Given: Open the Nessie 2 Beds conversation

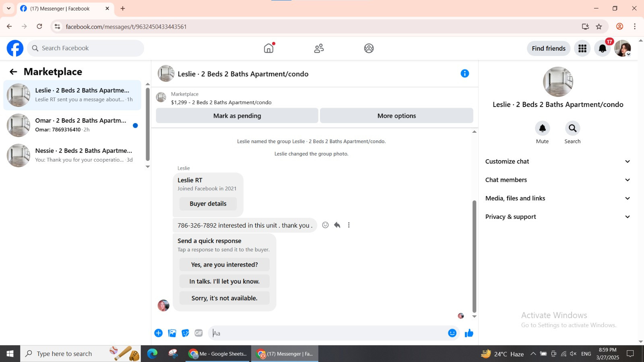Looking at the screenshot, I should (72, 155).
